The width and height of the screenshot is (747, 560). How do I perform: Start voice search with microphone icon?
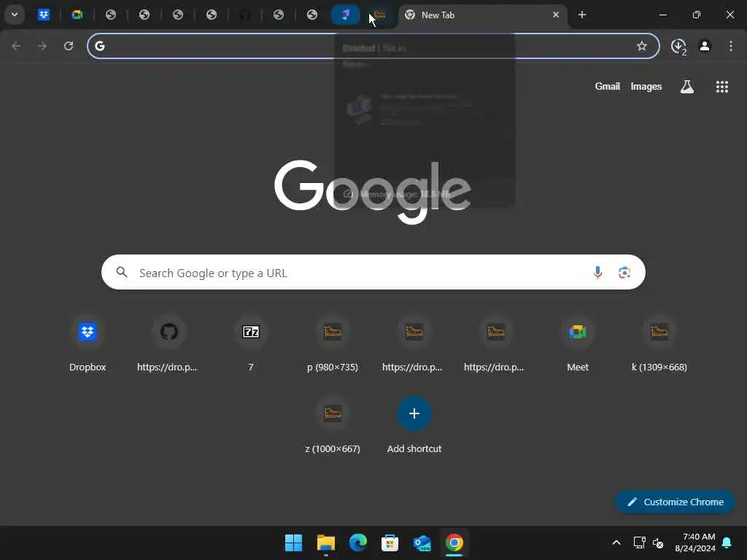597,272
